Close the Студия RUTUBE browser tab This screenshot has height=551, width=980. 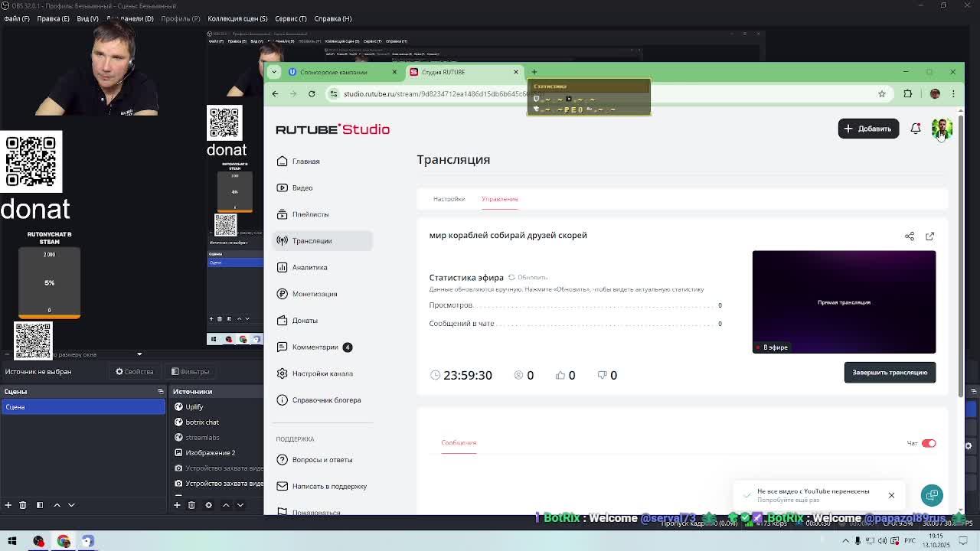pos(516,72)
